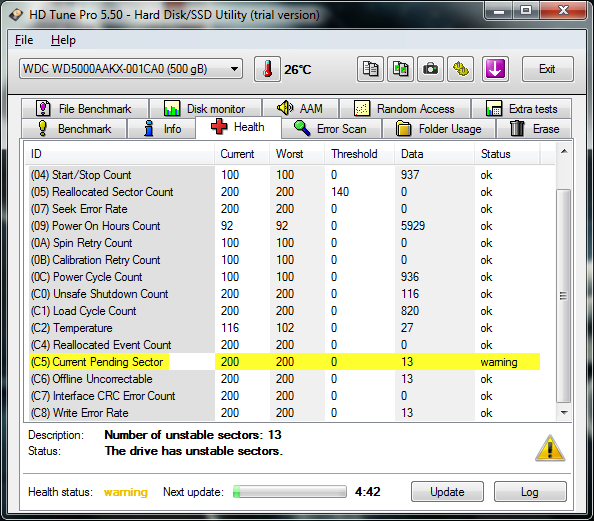This screenshot has height=521, width=594.
Task: Select the (0C) Power Cycle Count row
Action: pyautogui.click(x=283, y=277)
